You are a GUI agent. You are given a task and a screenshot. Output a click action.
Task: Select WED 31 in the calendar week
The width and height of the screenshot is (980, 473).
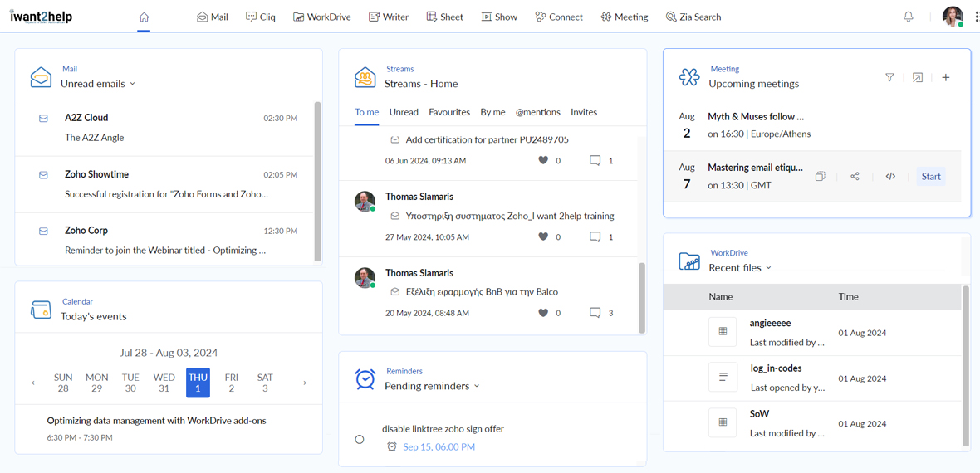pyautogui.click(x=164, y=383)
